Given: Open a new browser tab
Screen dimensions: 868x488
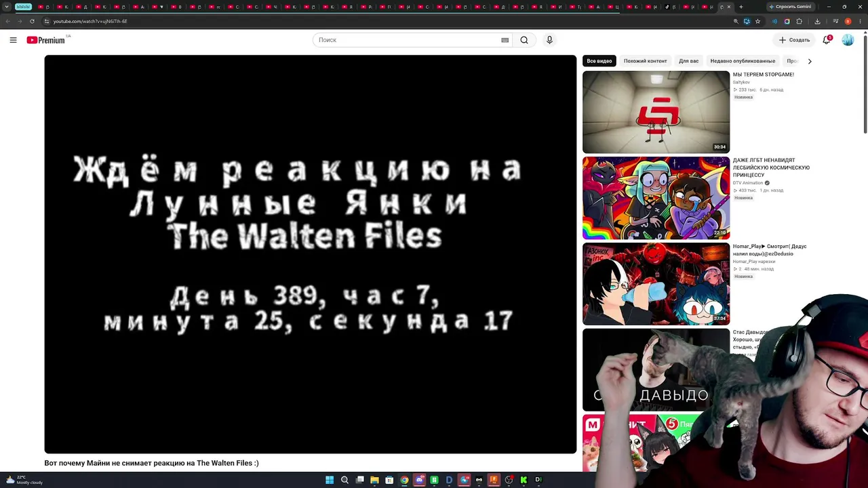Looking at the screenshot, I should (x=741, y=7).
